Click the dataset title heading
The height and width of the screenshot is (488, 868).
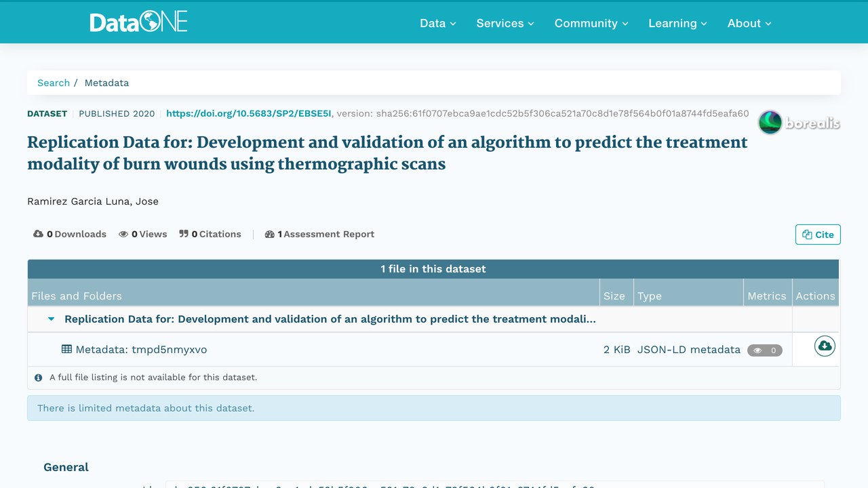(x=387, y=153)
